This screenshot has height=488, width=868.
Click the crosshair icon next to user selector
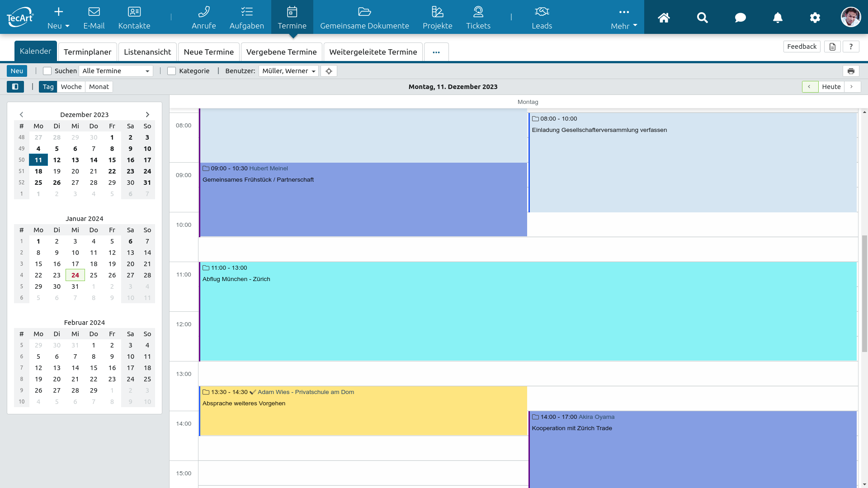pyautogui.click(x=329, y=71)
